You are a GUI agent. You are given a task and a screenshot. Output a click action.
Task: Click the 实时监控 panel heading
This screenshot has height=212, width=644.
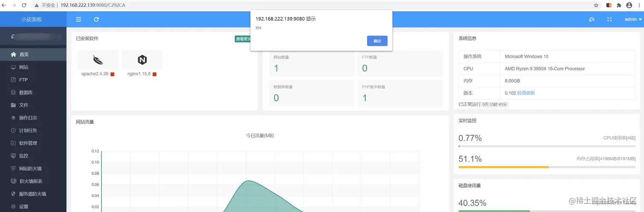(467, 120)
